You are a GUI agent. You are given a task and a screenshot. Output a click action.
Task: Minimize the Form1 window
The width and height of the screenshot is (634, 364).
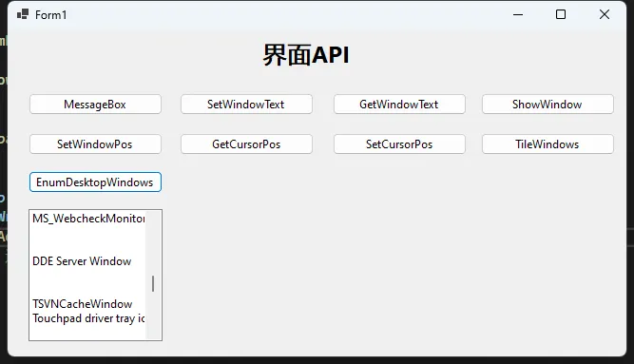coord(518,14)
